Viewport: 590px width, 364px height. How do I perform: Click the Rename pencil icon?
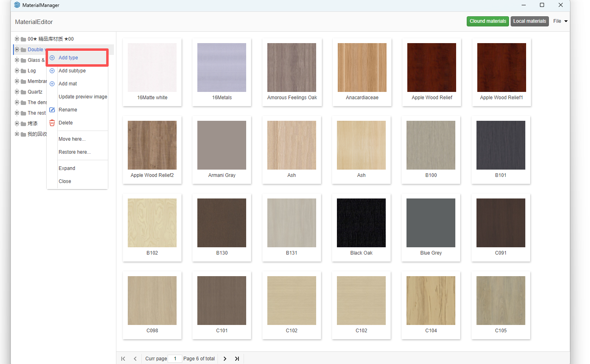pyautogui.click(x=52, y=110)
